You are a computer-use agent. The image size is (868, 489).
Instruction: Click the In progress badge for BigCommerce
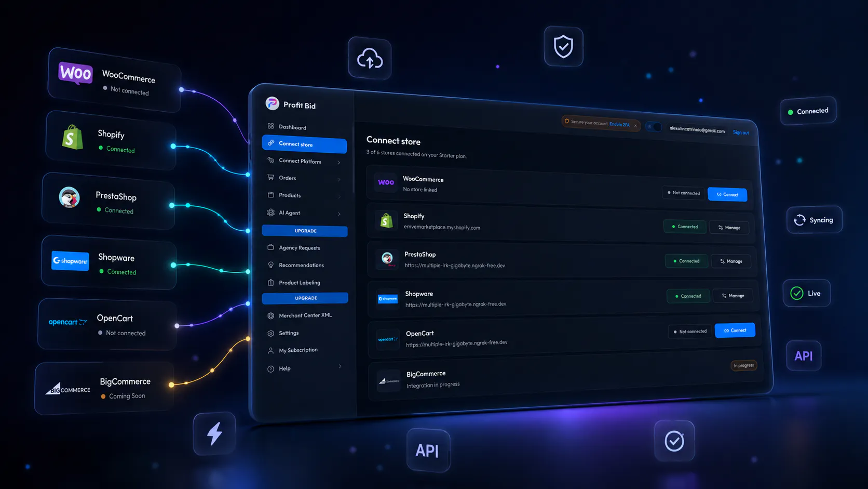pyautogui.click(x=744, y=365)
